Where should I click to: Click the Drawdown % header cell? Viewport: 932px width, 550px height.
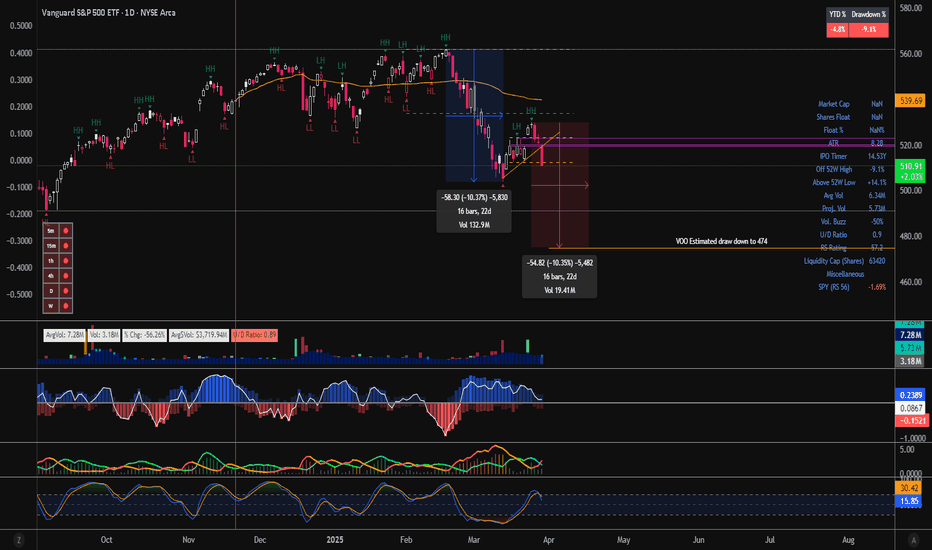pos(868,14)
